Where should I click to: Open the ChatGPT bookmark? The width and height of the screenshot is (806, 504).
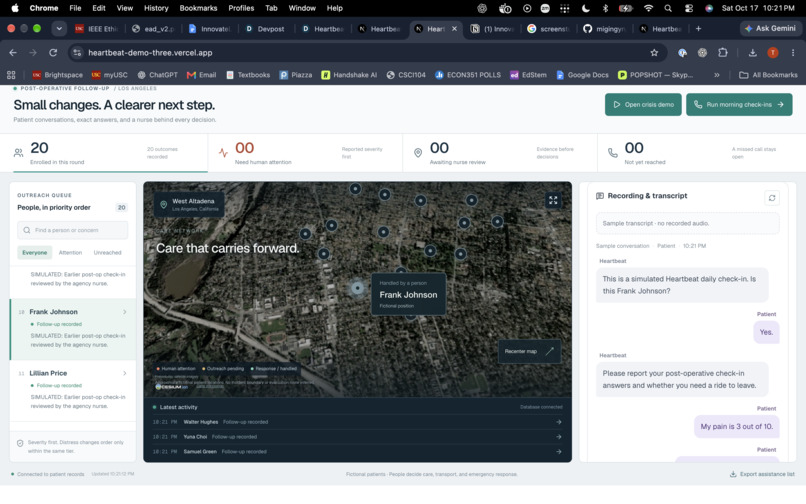coord(157,75)
